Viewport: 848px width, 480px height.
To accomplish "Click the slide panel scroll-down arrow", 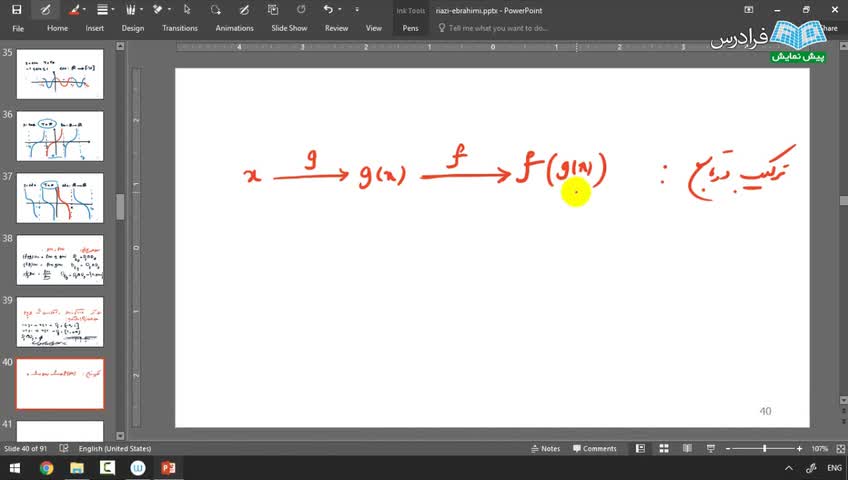I will [120, 436].
